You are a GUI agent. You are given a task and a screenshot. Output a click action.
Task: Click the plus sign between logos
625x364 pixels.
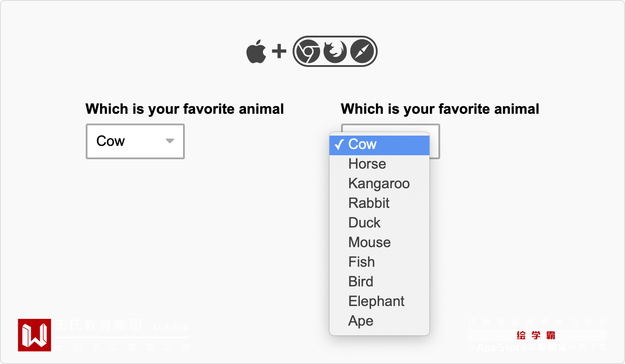279,52
